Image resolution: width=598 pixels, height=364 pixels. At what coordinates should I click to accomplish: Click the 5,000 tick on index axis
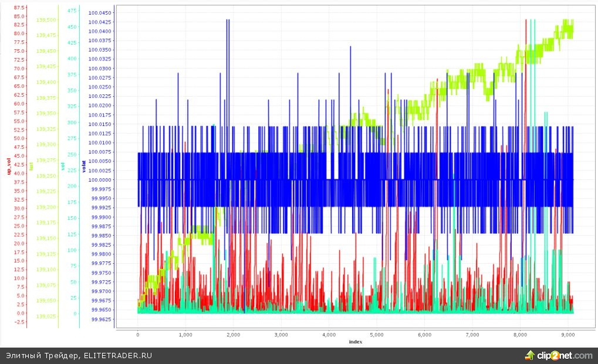click(376, 334)
